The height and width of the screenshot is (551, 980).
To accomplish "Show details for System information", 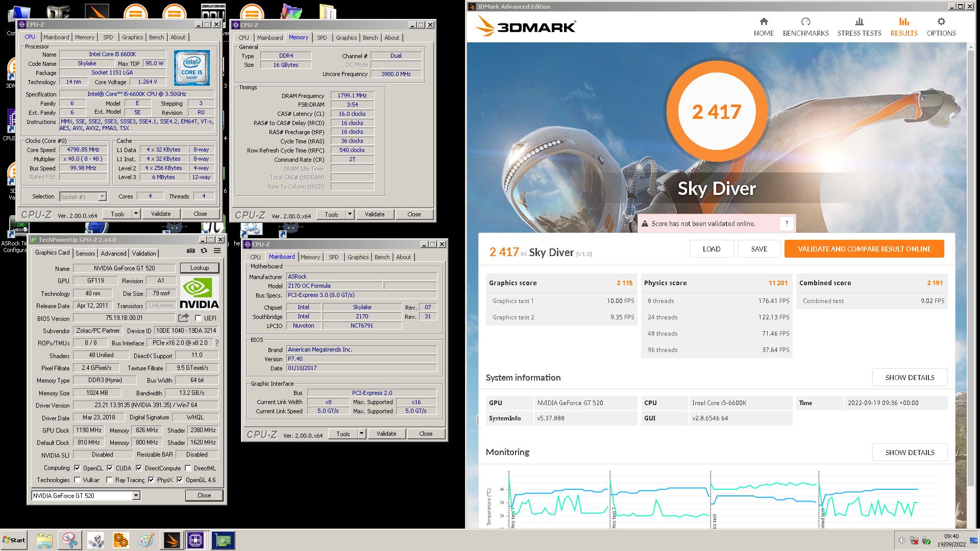I will click(x=910, y=378).
